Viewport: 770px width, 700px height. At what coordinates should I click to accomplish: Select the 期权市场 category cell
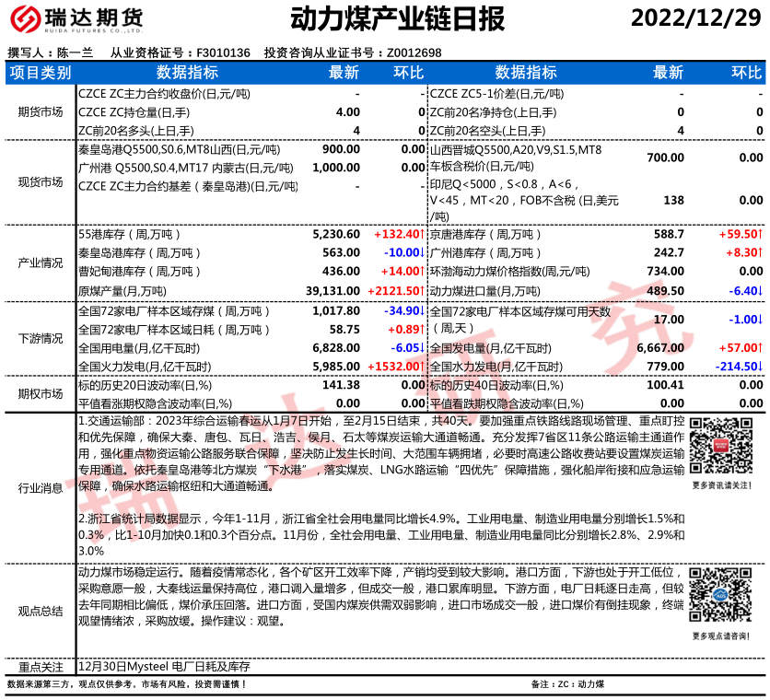tap(41, 393)
